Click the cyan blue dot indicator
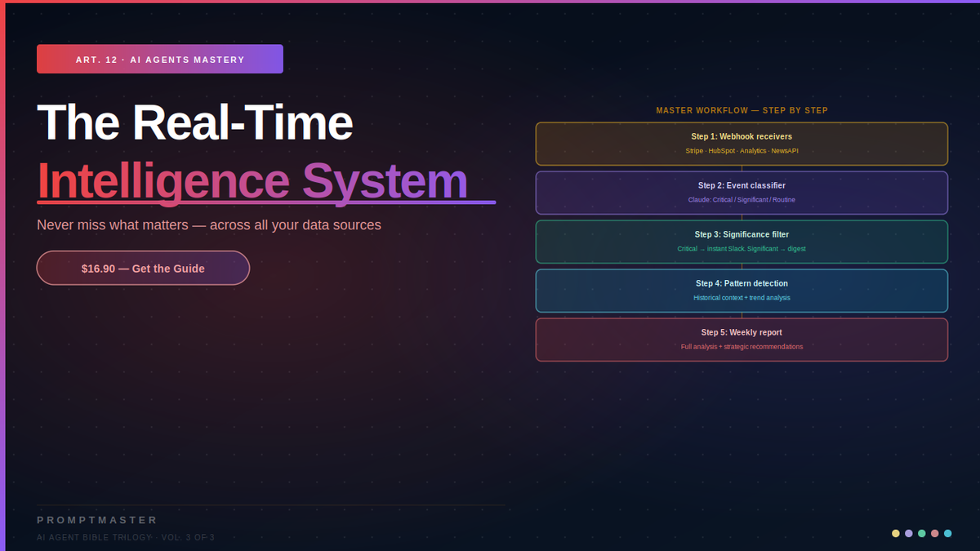This screenshot has width=980, height=551. pos(948,533)
